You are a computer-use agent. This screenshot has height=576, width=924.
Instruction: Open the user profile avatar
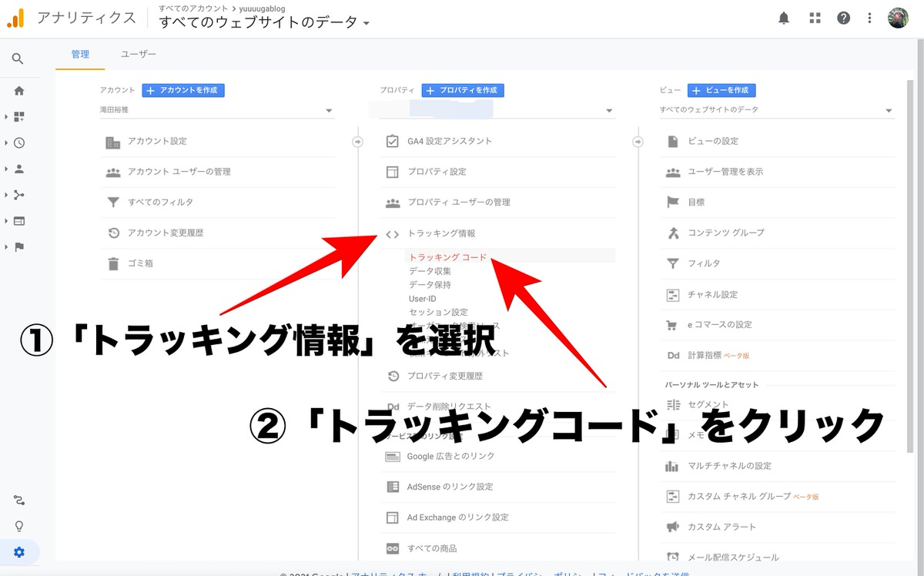(898, 18)
